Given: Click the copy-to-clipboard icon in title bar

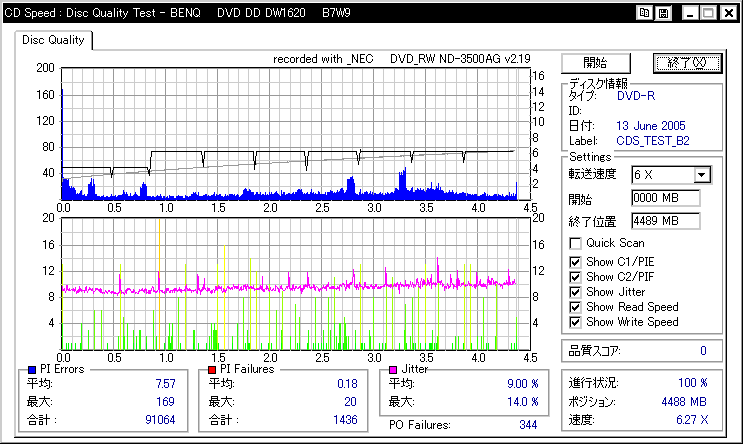Looking at the screenshot, I should point(644,13).
